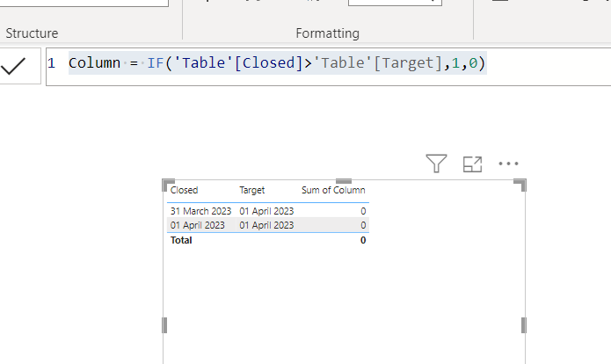Click the top-left resize handle of table visual

168,186
